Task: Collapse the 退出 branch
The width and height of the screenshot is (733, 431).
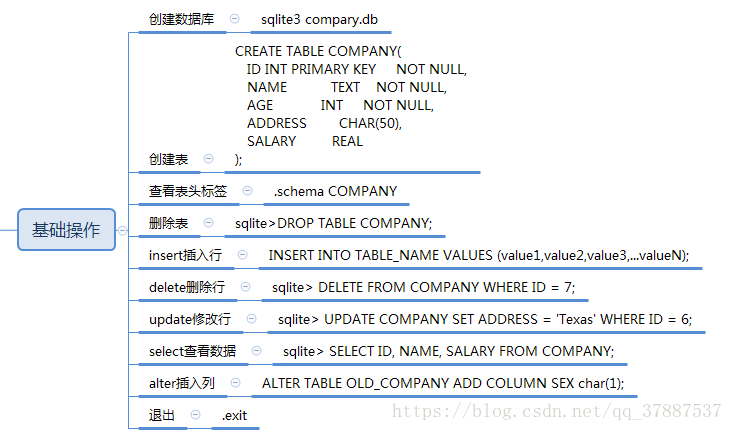Action: click(x=195, y=415)
